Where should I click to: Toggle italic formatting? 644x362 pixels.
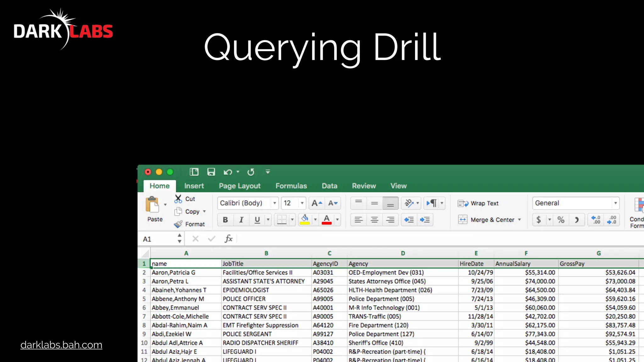pos(241,220)
